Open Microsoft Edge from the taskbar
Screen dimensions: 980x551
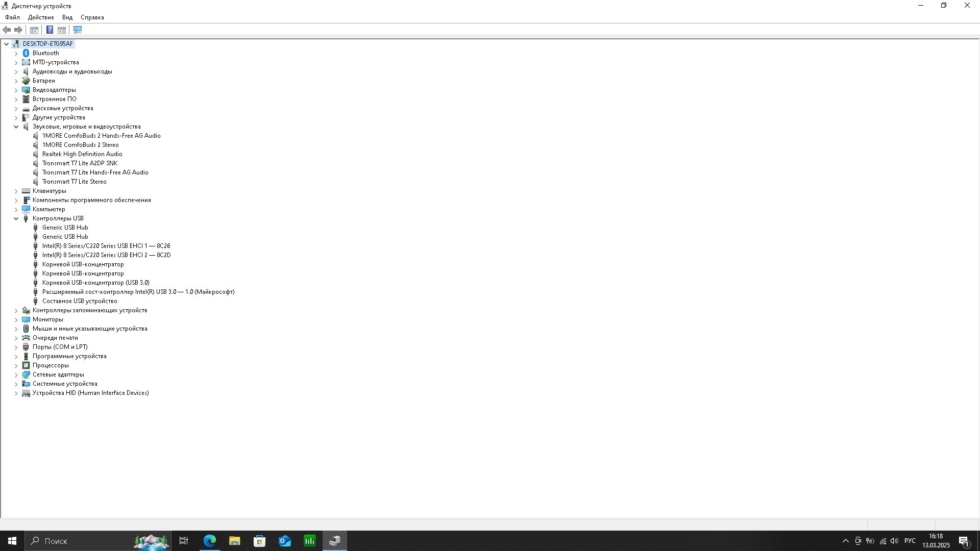210,541
